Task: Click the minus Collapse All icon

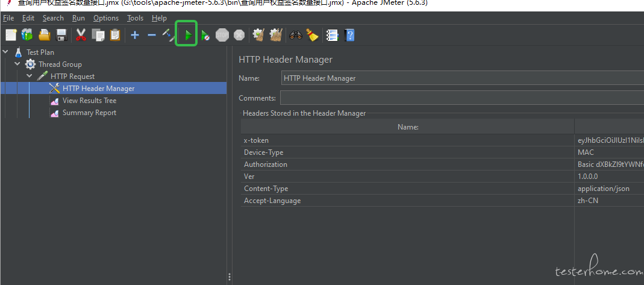Action: 152,35
